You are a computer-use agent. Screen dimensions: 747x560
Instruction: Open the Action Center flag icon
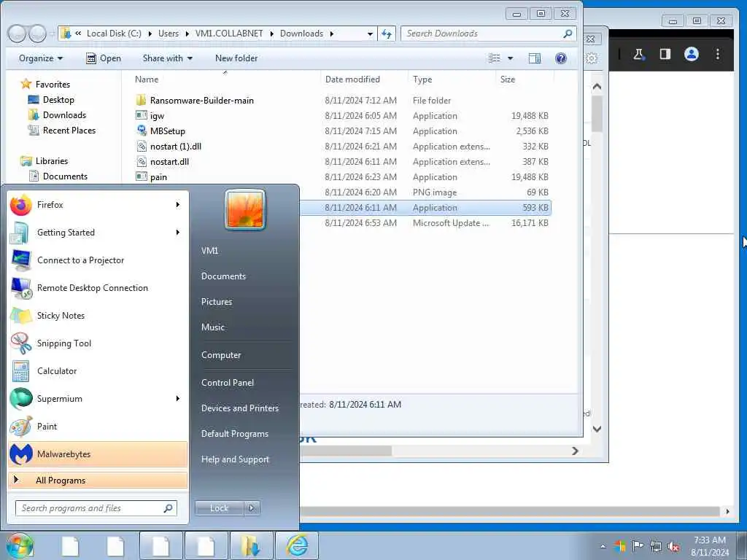[x=638, y=545]
